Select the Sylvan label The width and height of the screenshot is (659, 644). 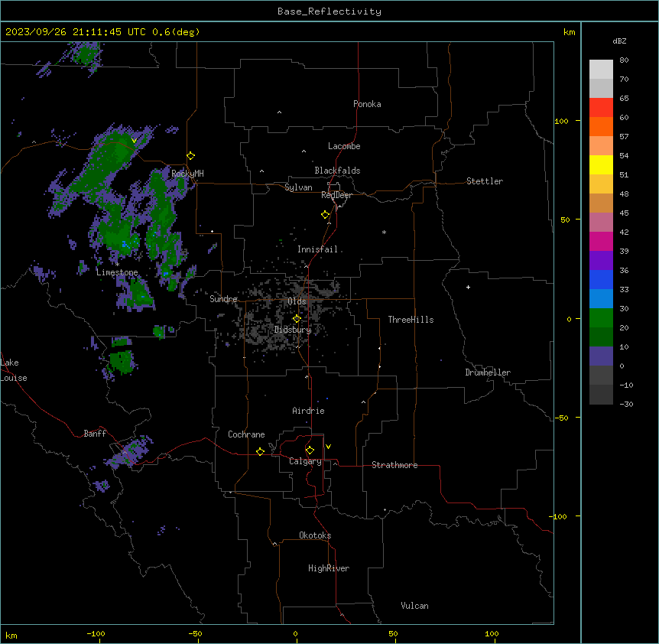(298, 187)
